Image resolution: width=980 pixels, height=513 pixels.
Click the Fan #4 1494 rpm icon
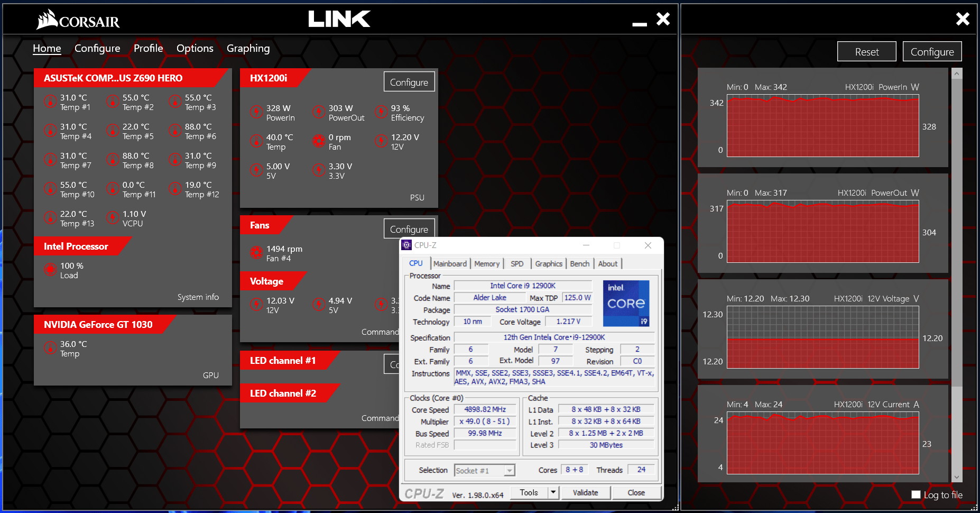(x=256, y=253)
